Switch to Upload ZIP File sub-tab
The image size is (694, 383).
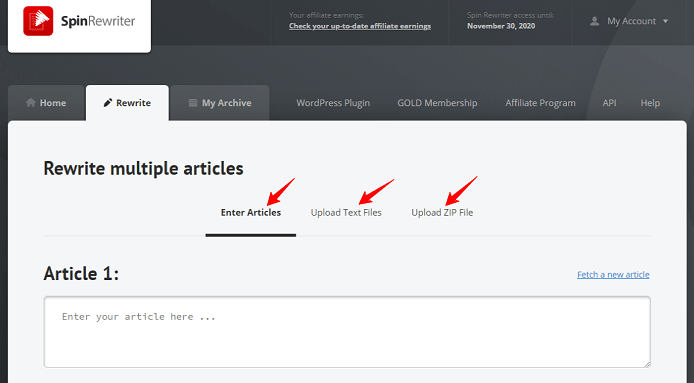(x=442, y=213)
